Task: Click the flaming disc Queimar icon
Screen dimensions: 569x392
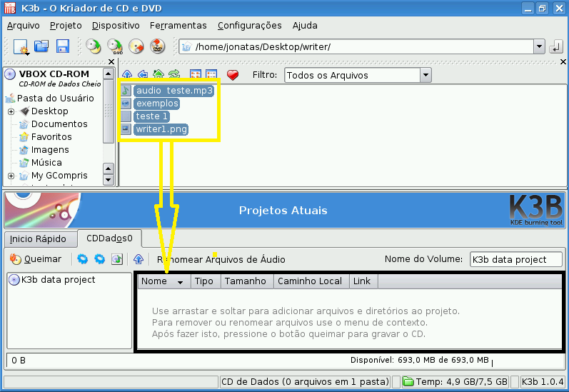Action: [15, 258]
